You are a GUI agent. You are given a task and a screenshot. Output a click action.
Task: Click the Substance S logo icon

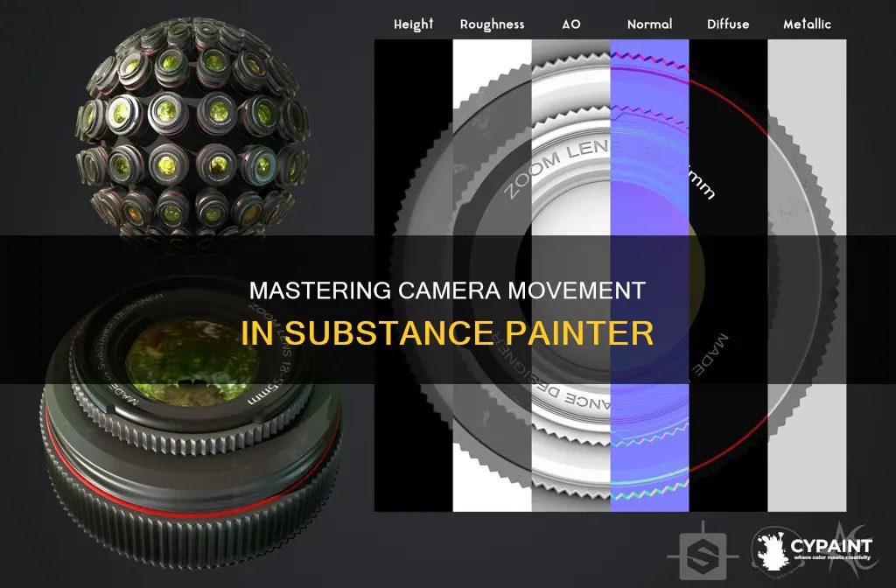(x=703, y=554)
